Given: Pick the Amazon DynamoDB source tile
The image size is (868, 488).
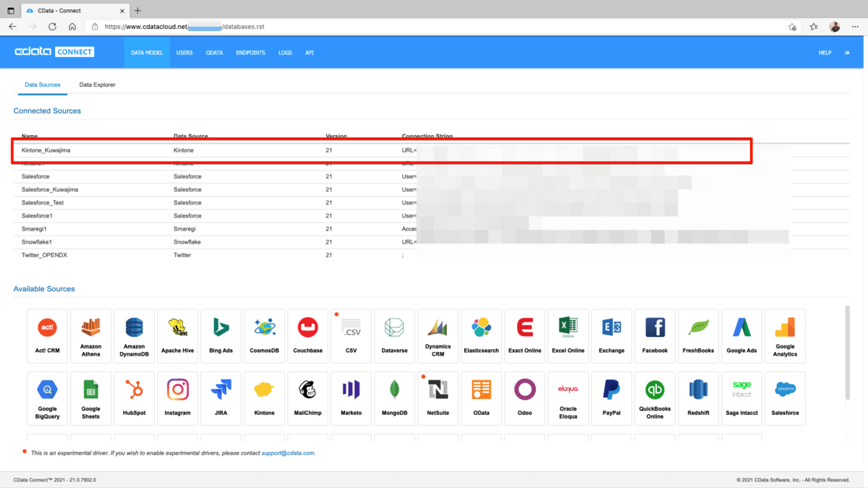Looking at the screenshot, I should pos(134,336).
